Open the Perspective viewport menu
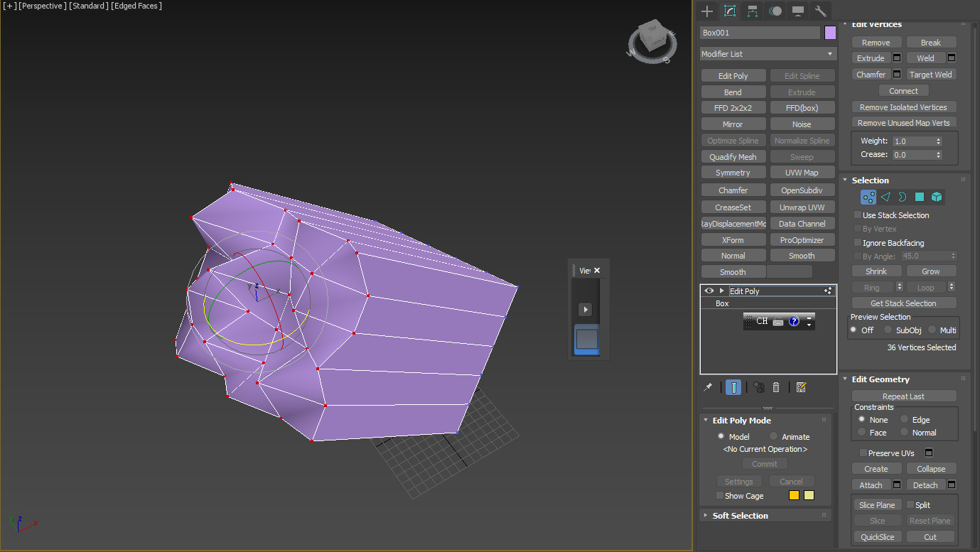Image resolution: width=980 pixels, height=552 pixels. 42,6
